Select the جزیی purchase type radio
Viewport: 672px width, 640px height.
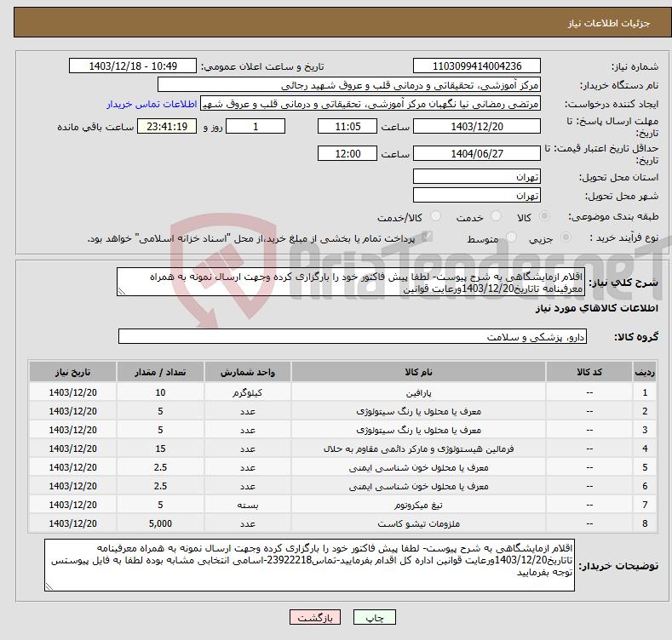(x=566, y=237)
